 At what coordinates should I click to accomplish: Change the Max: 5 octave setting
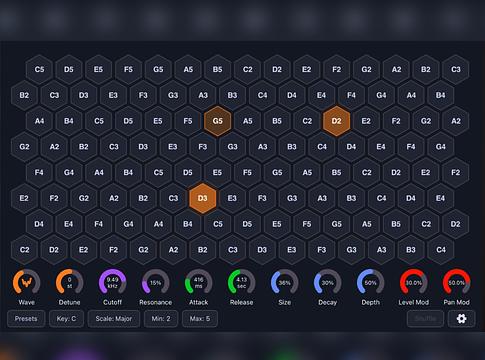(200, 319)
